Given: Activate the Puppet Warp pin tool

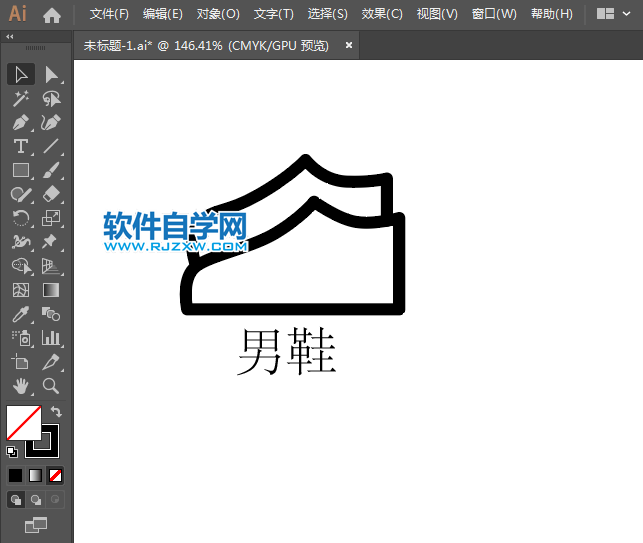Looking at the screenshot, I should click(x=51, y=242).
